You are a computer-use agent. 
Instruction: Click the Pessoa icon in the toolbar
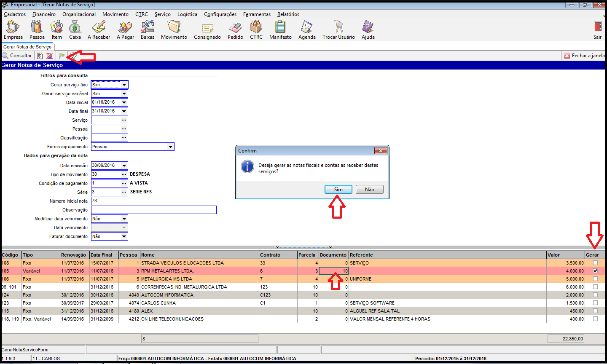coord(37,28)
